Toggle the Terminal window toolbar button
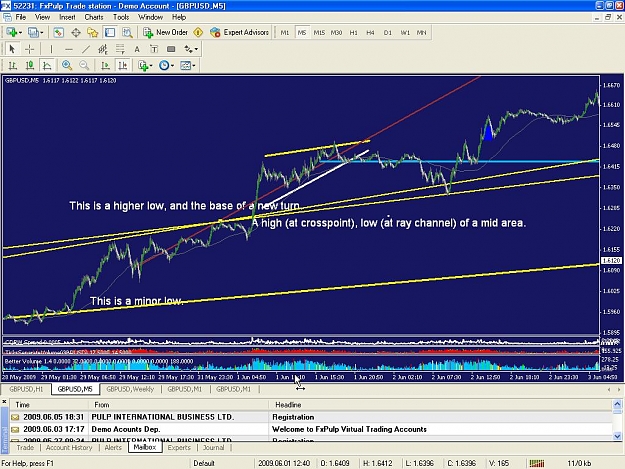This screenshot has height=469, width=625. (110, 33)
